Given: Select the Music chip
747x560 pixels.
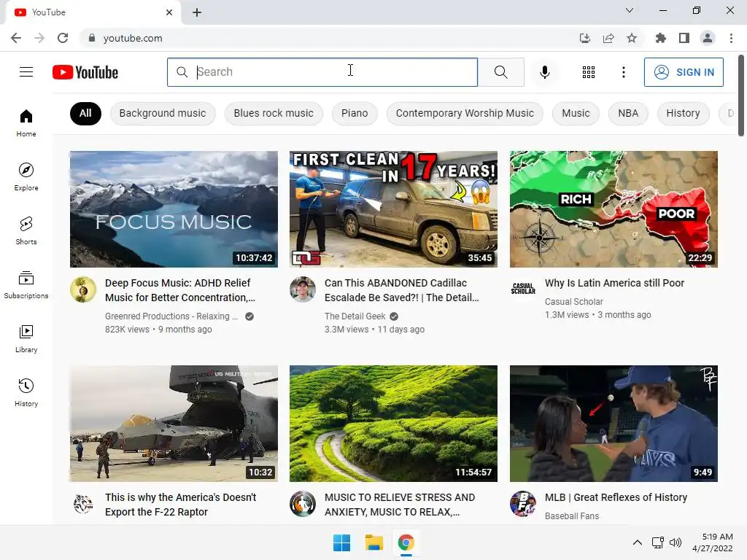Looking at the screenshot, I should [x=576, y=113].
